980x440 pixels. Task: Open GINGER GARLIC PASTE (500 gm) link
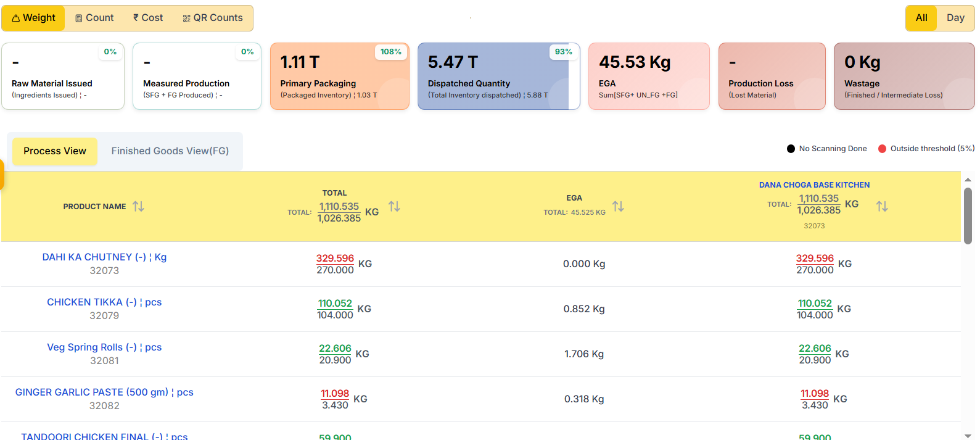click(x=104, y=392)
